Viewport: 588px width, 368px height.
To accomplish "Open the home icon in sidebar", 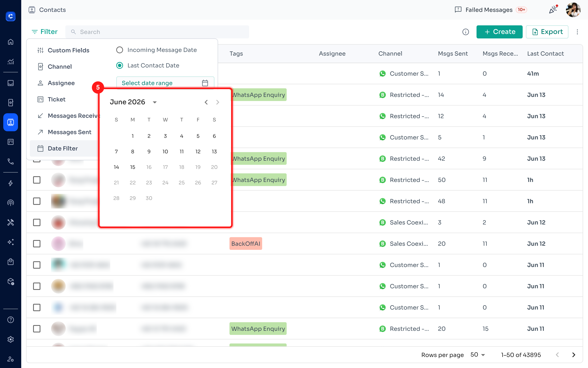I will [10, 42].
